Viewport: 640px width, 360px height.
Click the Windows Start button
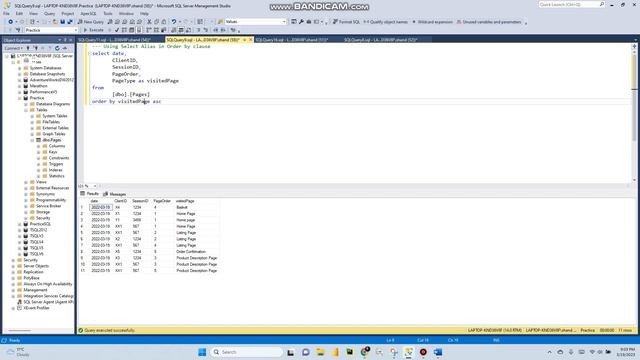(202, 352)
